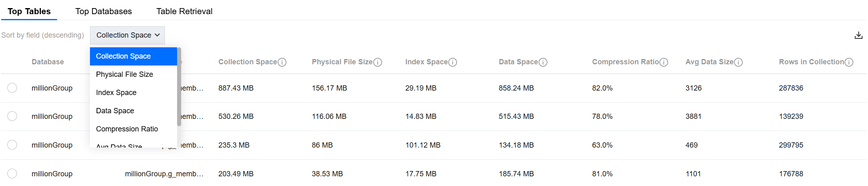This screenshot has height=186, width=868.
Task: Choose Index Space in the sort list
Action: pyautogui.click(x=116, y=93)
